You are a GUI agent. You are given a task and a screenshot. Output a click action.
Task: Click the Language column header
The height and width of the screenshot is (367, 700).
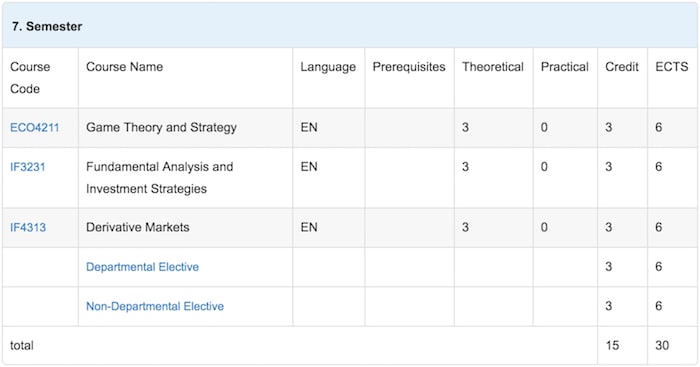point(328,67)
